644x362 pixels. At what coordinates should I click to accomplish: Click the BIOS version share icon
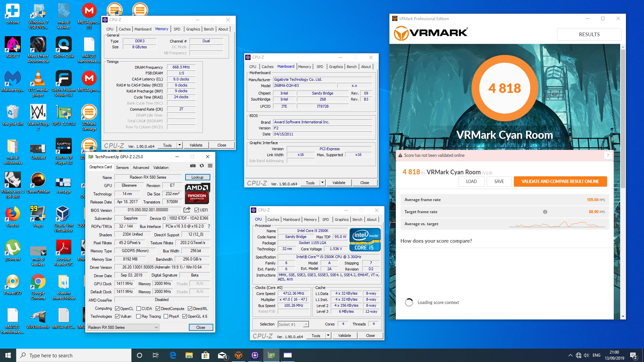[x=187, y=210]
